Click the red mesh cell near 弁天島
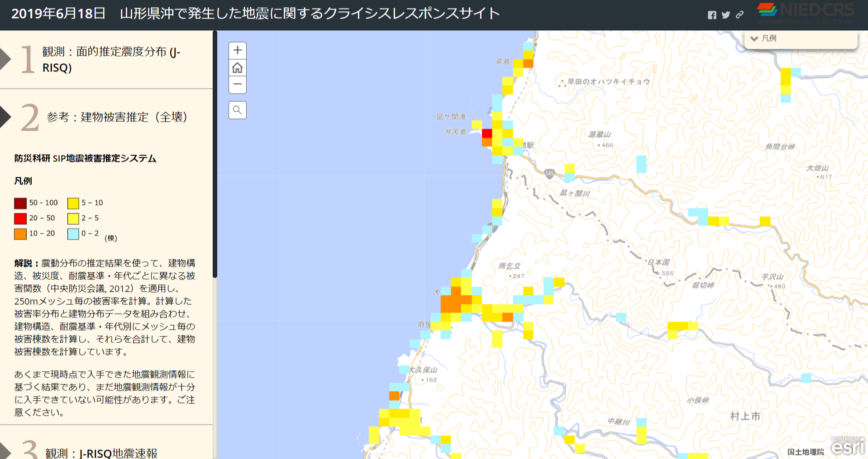The image size is (868, 459). click(487, 133)
